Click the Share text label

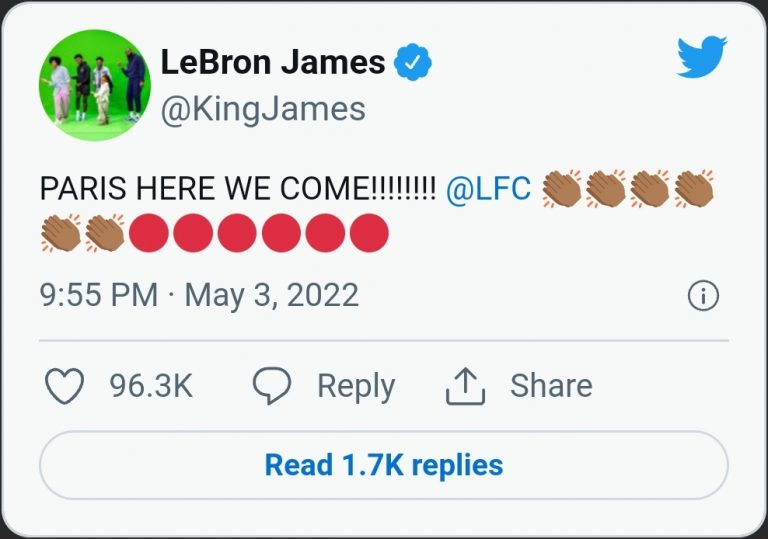pos(551,387)
